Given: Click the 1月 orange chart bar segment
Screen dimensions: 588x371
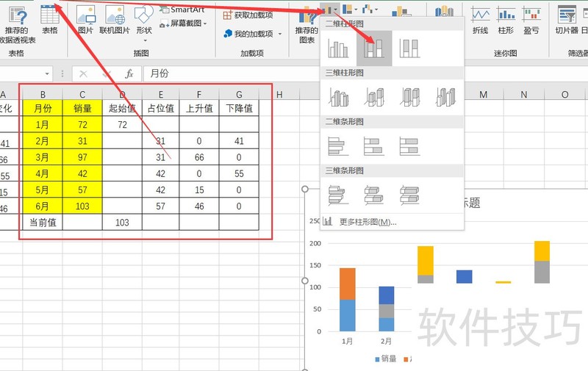Looking at the screenshot, I should click(347, 284).
